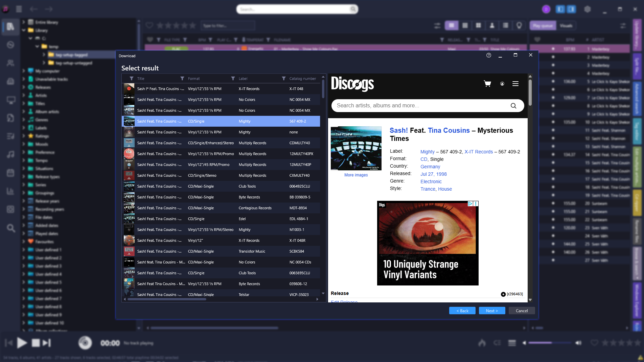The height and width of the screenshot is (362, 644).
Task: Skip to next track in player
Action: [x=47, y=343]
